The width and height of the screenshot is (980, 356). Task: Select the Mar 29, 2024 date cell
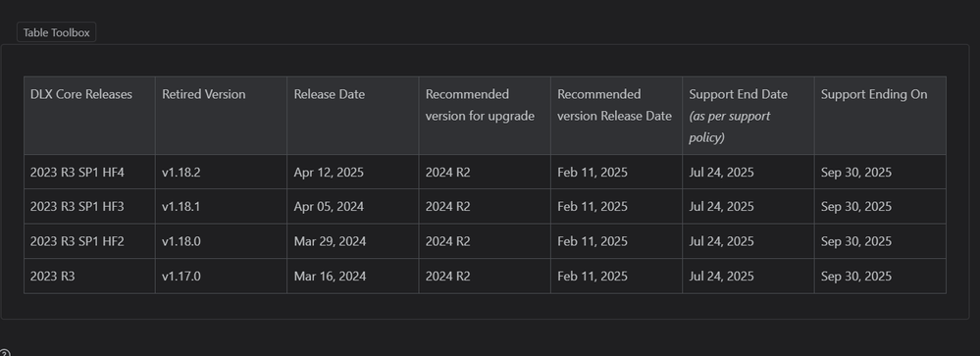click(x=353, y=241)
